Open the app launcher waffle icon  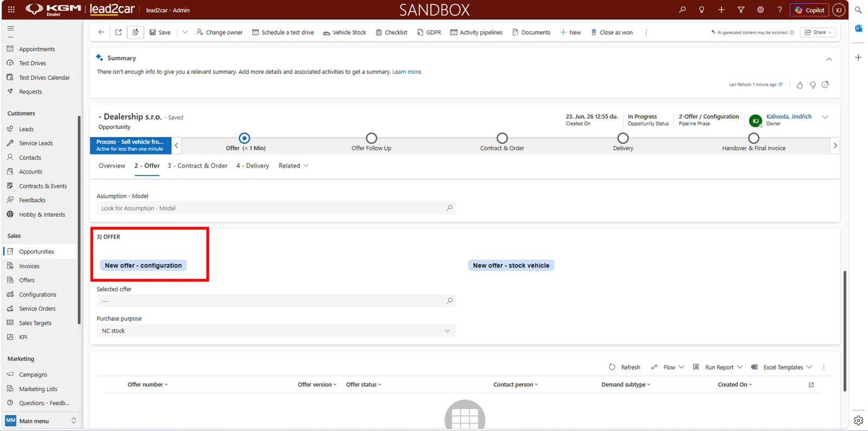pyautogui.click(x=11, y=10)
